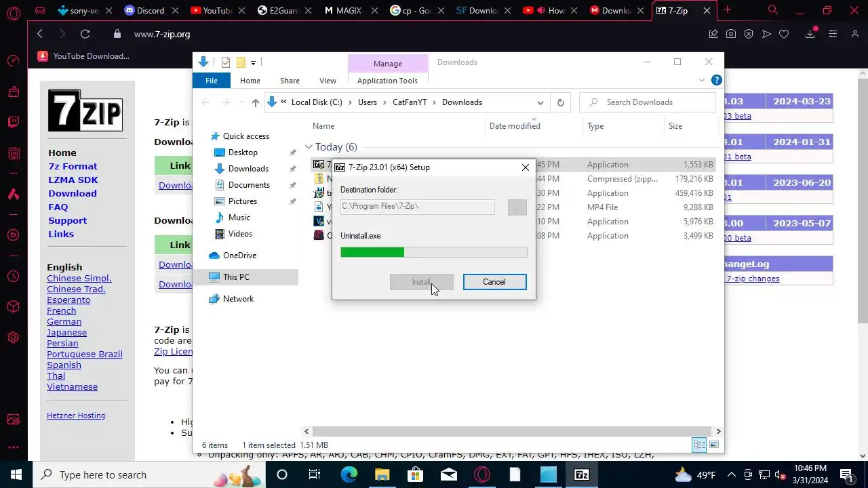868x488 pixels.
Task: Open Microsoft Edge from taskbar
Action: (349, 474)
